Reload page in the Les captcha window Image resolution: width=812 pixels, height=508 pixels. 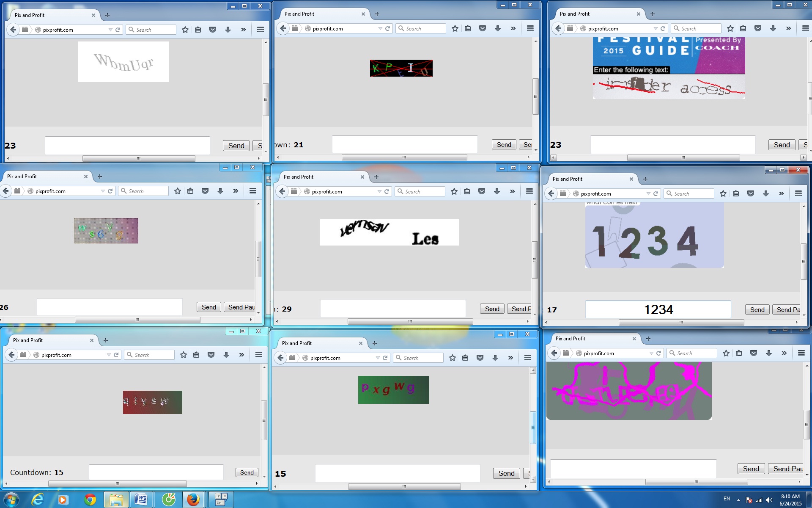pyautogui.click(x=387, y=191)
